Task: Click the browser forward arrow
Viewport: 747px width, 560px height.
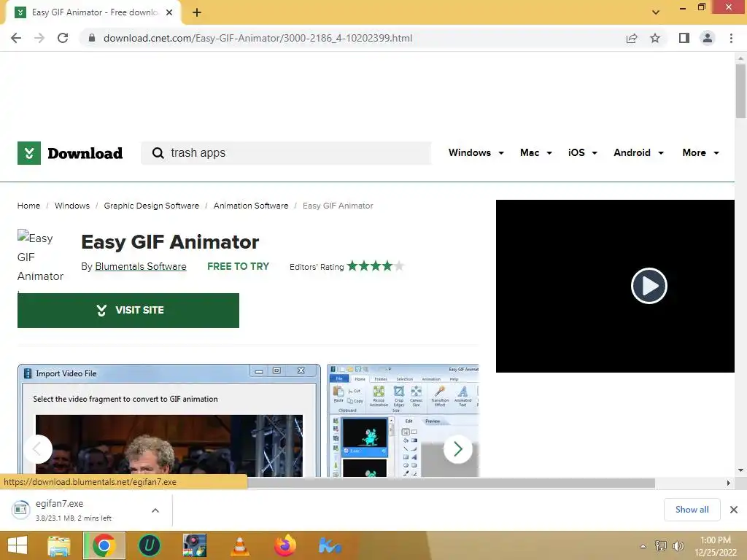Action: coord(39,38)
